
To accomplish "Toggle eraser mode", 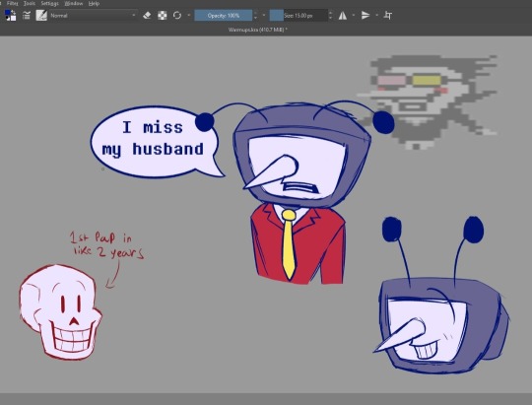I will pyautogui.click(x=147, y=16).
